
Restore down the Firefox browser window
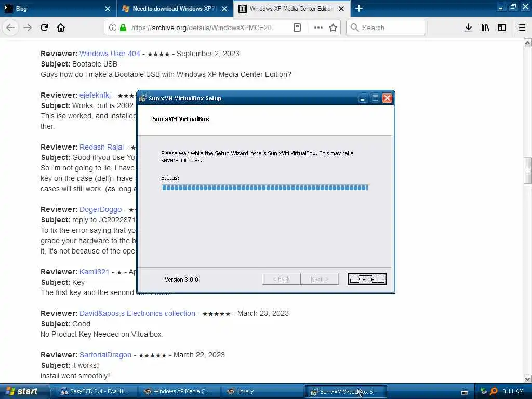(x=513, y=7)
